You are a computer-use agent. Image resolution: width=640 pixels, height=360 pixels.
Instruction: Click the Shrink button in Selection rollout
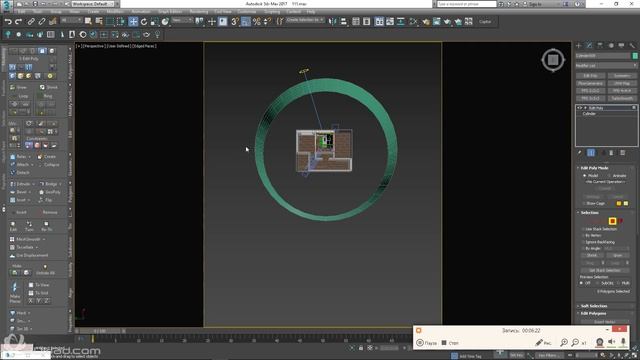(592, 255)
